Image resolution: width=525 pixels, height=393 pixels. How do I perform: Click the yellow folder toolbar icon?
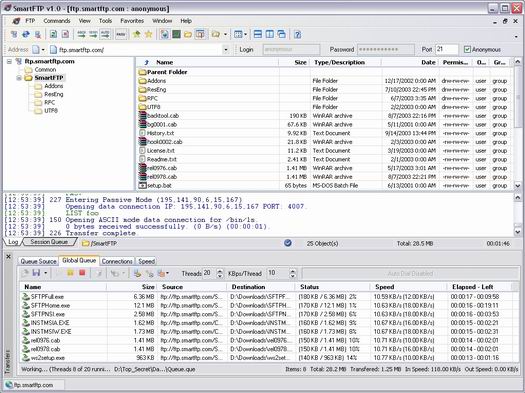point(188,34)
